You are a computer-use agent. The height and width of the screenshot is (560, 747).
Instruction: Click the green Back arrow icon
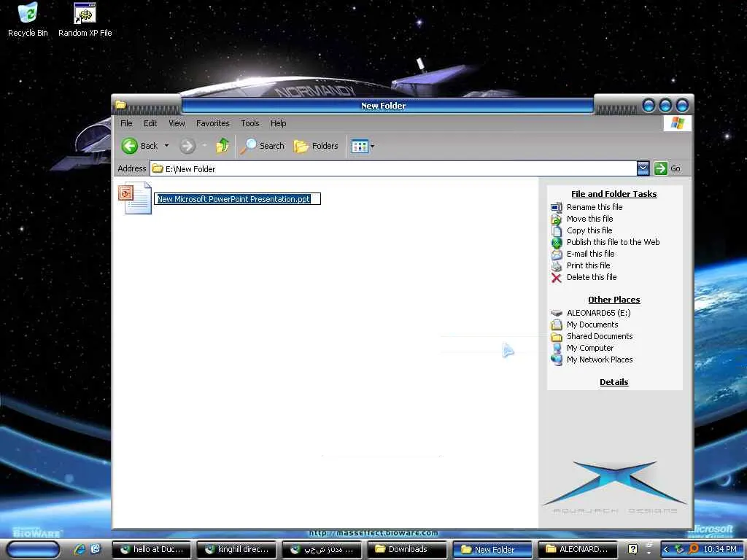tap(130, 146)
